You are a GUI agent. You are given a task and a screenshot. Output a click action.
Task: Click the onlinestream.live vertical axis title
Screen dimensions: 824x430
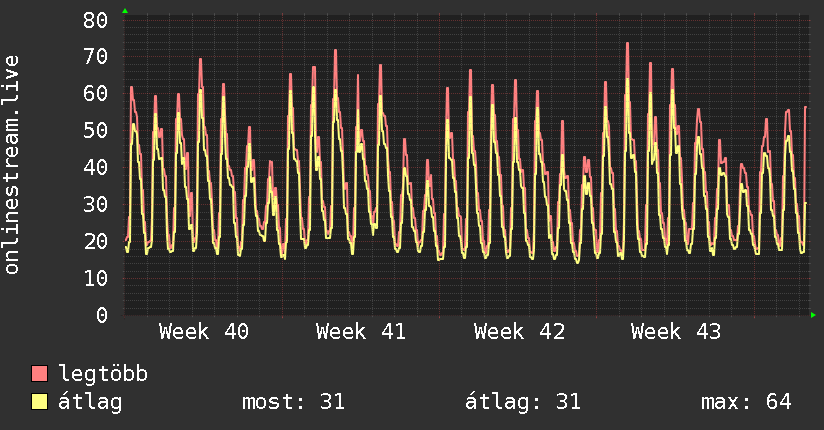coord(11,165)
